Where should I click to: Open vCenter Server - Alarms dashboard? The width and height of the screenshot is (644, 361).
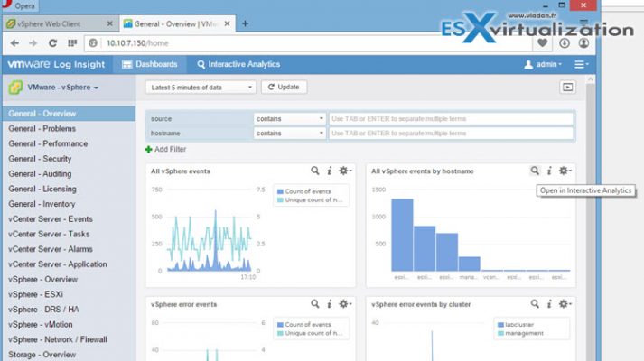tap(51, 249)
